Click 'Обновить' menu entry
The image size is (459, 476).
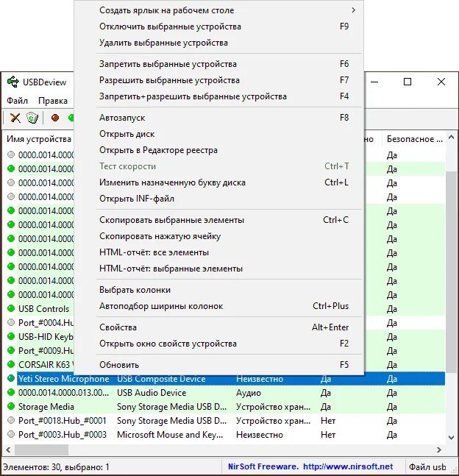coord(219,365)
